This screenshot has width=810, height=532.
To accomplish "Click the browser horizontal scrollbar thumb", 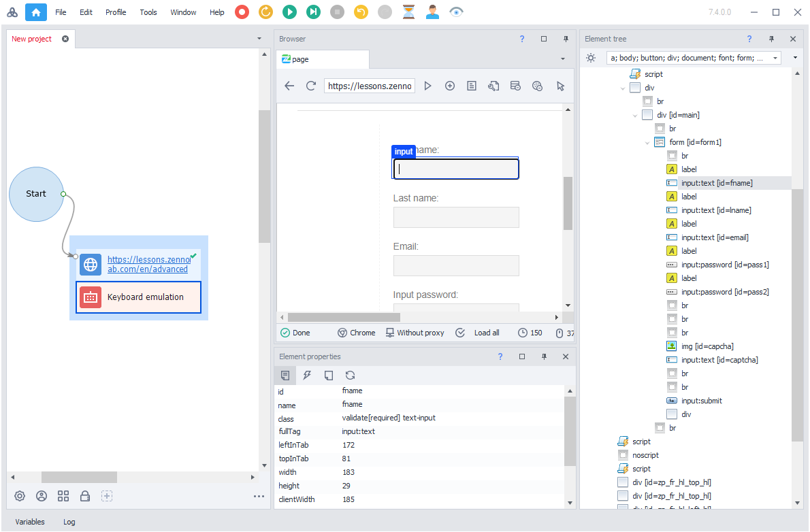I will pyautogui.click(x=344, y=317).
